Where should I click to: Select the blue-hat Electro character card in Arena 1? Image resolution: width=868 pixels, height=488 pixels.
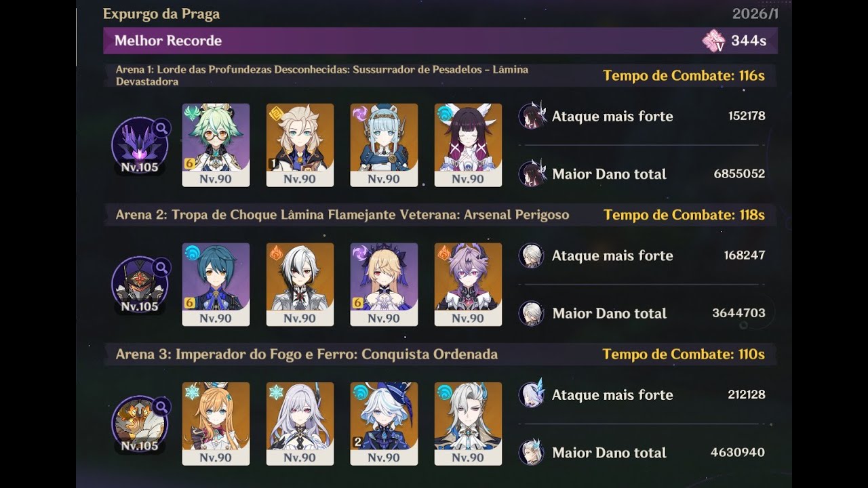click(x=384, y=145)
